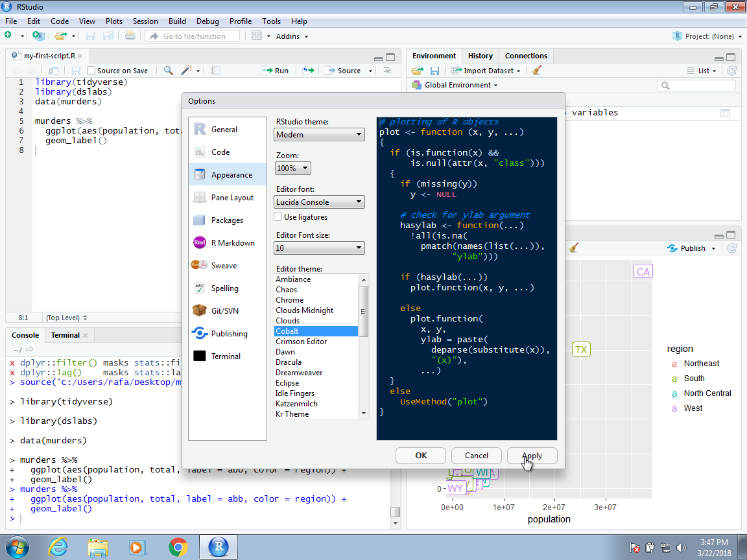Click the broom icon in Environment pane
Viewport: 747px width, 560px height.
536,71
